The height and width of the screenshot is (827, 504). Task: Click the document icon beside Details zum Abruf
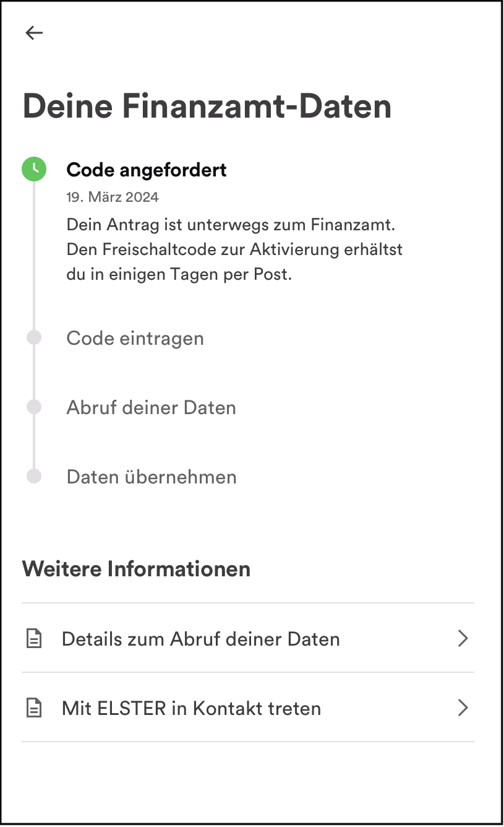pos(34,639)
